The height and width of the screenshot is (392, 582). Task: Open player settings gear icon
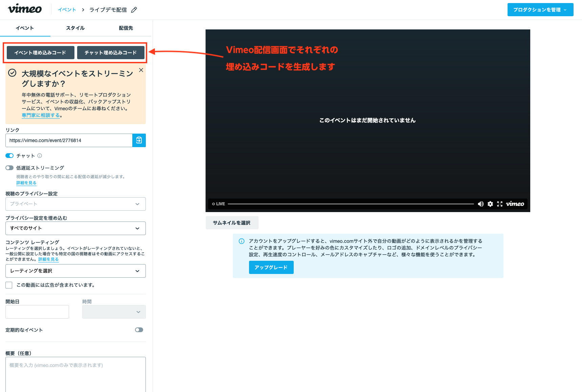coord(490,204)
